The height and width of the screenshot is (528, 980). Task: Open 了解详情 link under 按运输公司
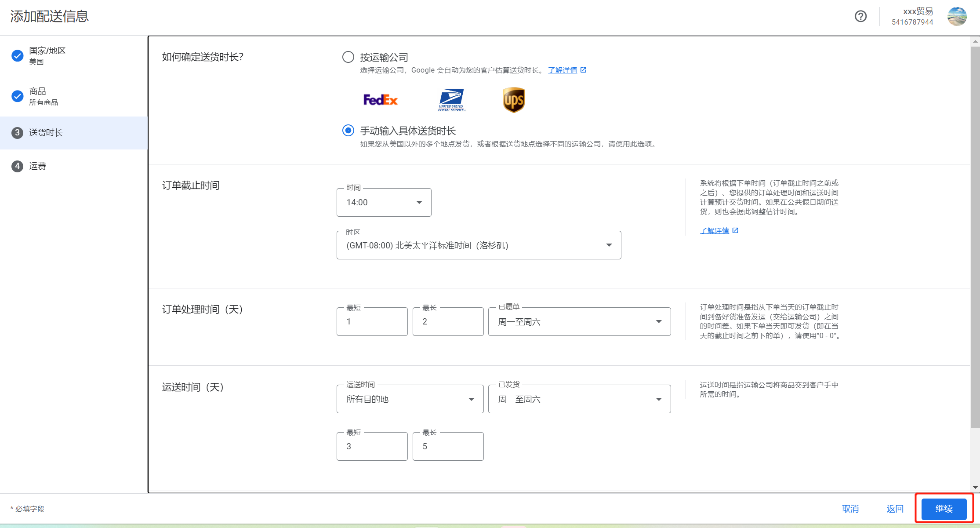pyautogui.click(x=563, y=70)
